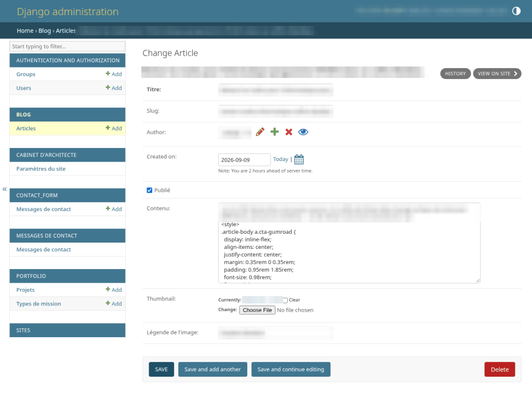Toggle the Publié checkbox
532x399 pixels.
(149, 190)
